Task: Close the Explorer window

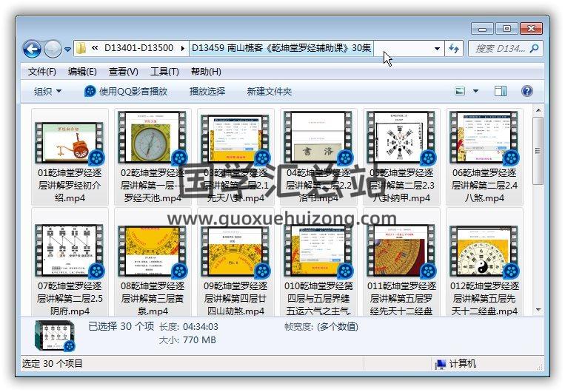Action: point(531,28)
